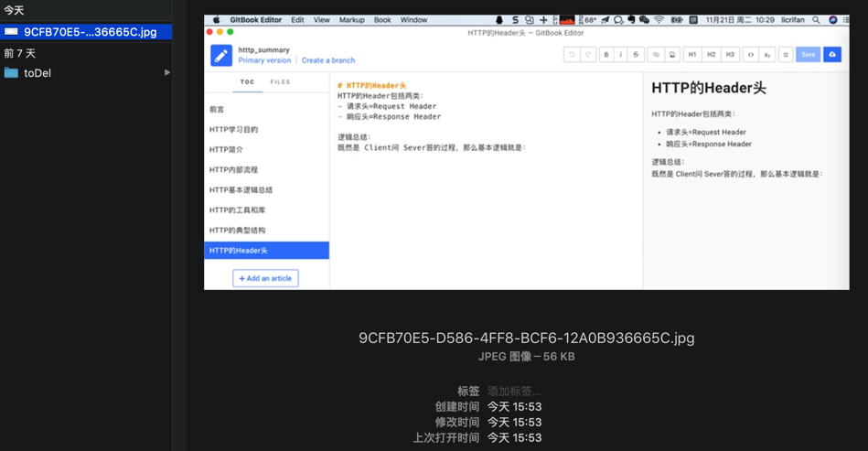
Task: Click the Evernote elephant menu bar icon
Action: 631,20
